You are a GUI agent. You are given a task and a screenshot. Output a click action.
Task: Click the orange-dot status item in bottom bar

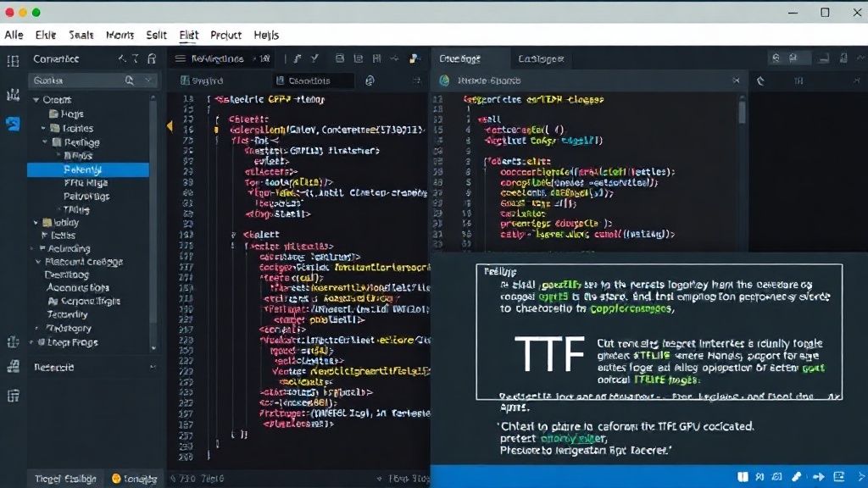pyautogui.click(x=135, y=479)
